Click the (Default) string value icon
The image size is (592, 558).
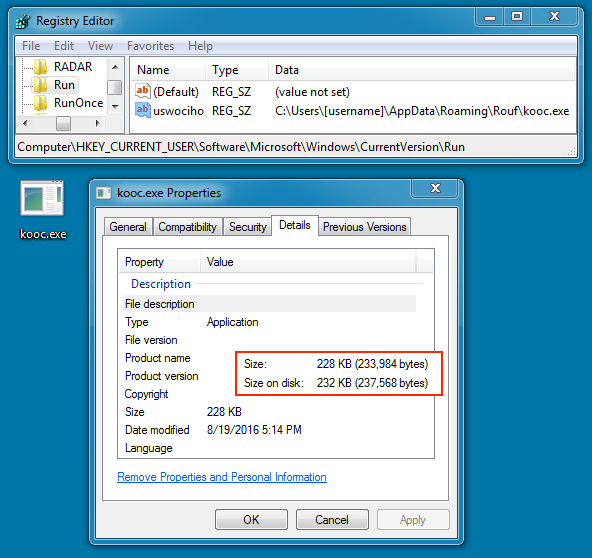[143, 91]
